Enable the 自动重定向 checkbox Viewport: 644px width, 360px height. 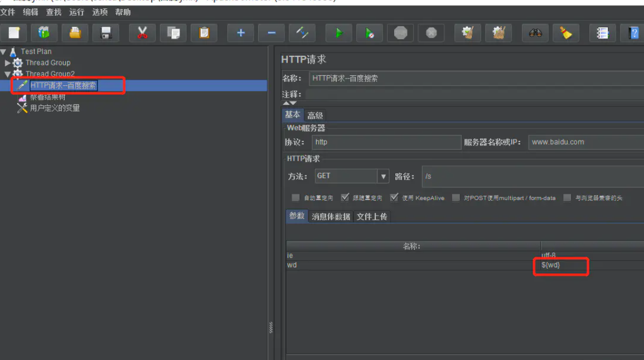[296, 198]
